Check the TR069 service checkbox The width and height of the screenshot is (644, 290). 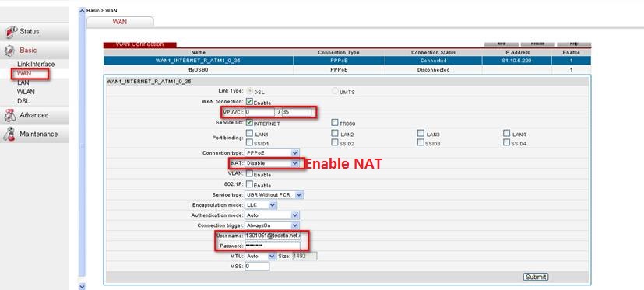[x=335, y=122]
